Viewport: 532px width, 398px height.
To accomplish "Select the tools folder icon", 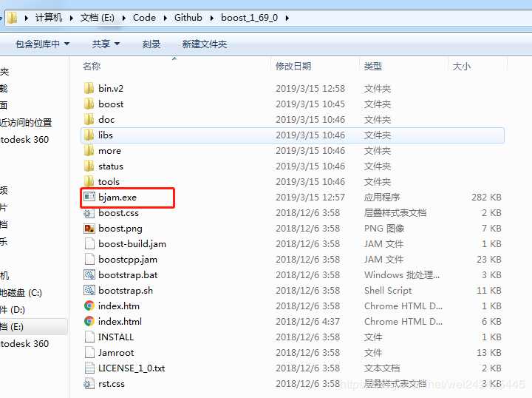I will (89, 181).
